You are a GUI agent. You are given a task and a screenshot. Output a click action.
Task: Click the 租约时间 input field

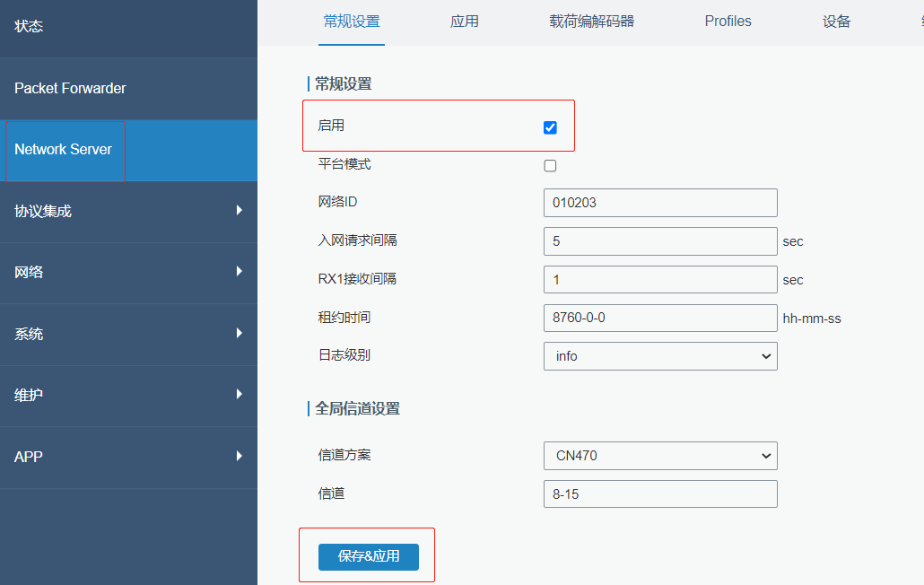[660, 318]
